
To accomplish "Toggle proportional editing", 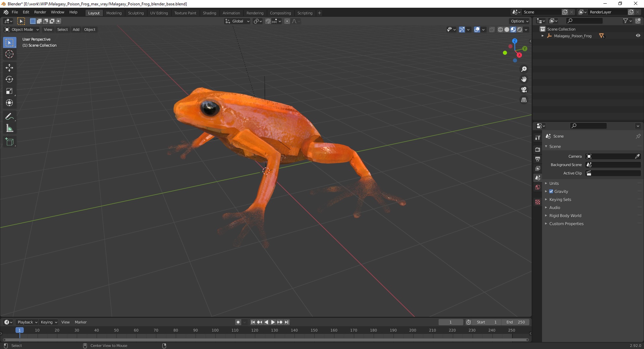I will 287,21.
